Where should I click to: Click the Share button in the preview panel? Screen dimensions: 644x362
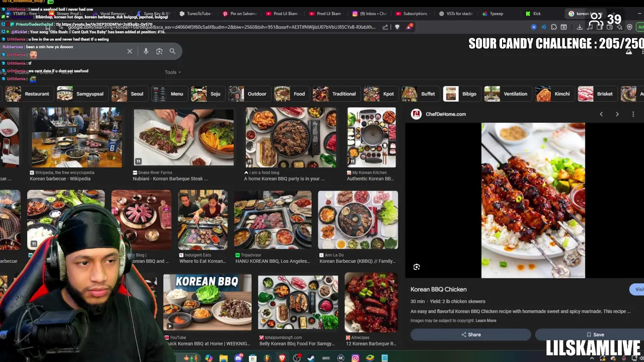point(470,334)
